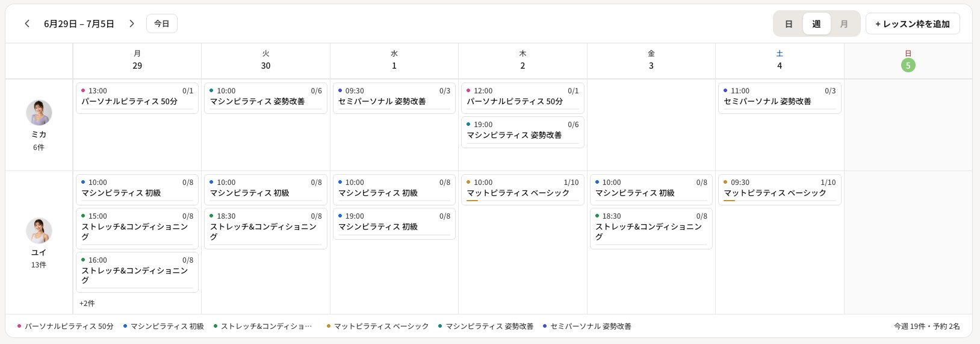The height and width of the screenshot is (344, 980).
Task: Open ユイ's Tuesday 18:30 ストレッチ lesson
Action: 265,229
